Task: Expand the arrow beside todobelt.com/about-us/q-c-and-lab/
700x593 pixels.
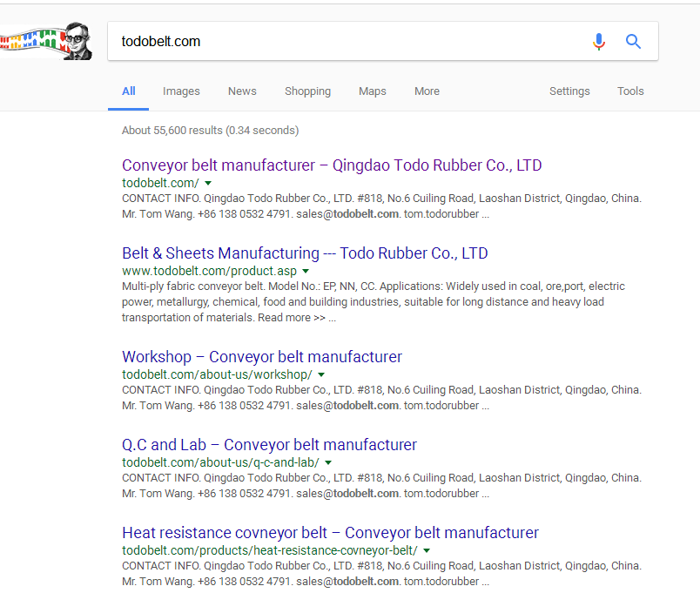Action: (328, 462)
